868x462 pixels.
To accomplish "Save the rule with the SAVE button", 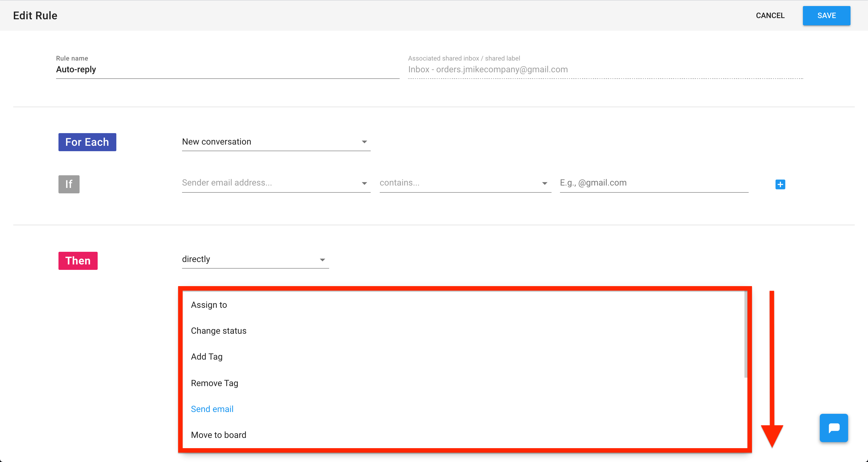I will (826, 15).
